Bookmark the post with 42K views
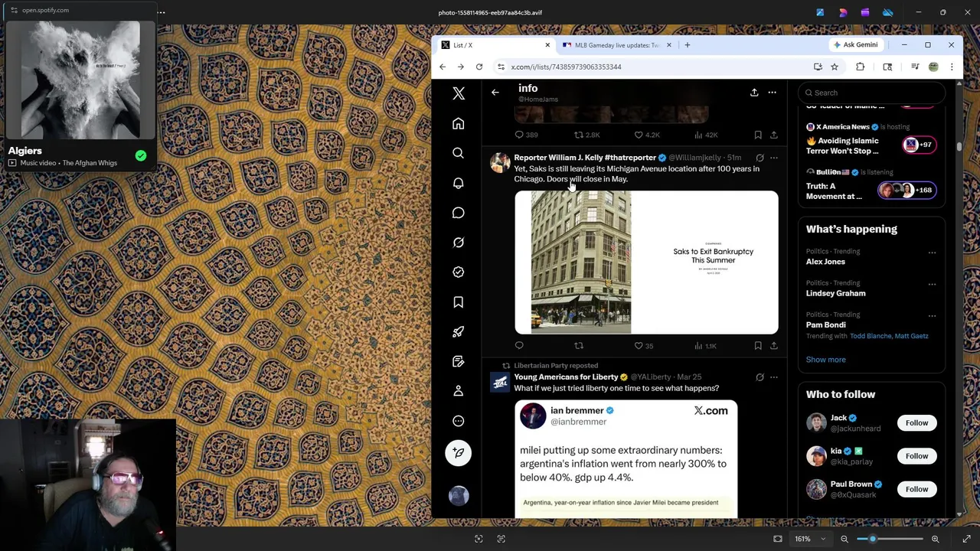980x551 pixels. (x=758, y=135)
